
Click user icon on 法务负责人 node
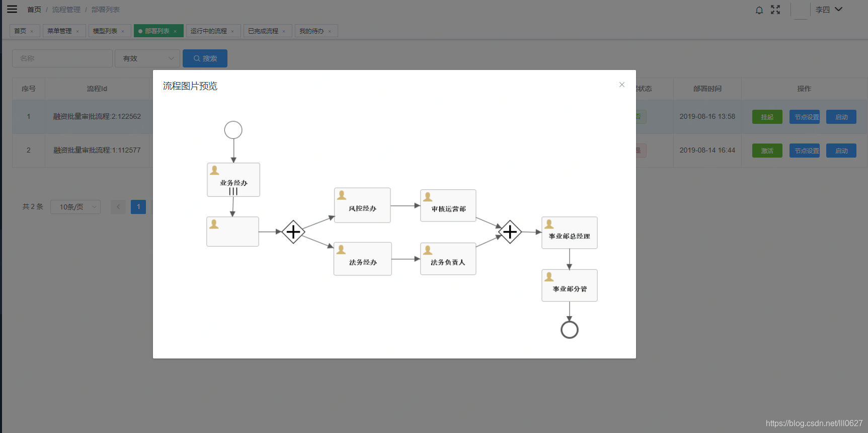pyautogui.click(x=428, y=250)
